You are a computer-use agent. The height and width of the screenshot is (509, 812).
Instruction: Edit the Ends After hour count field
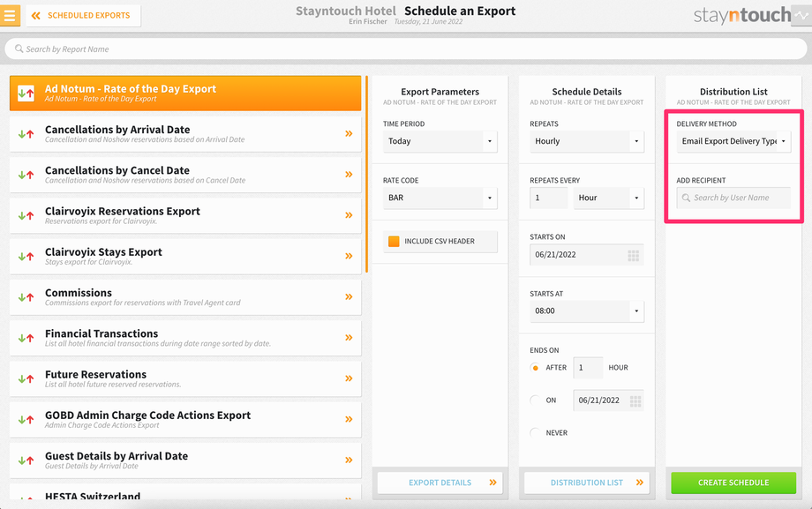[588, 368]
